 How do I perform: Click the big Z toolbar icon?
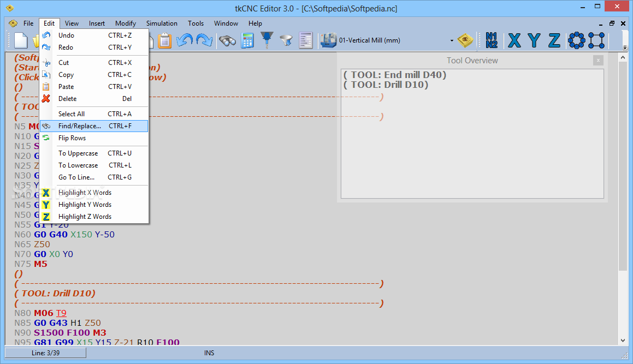(554, 40)
